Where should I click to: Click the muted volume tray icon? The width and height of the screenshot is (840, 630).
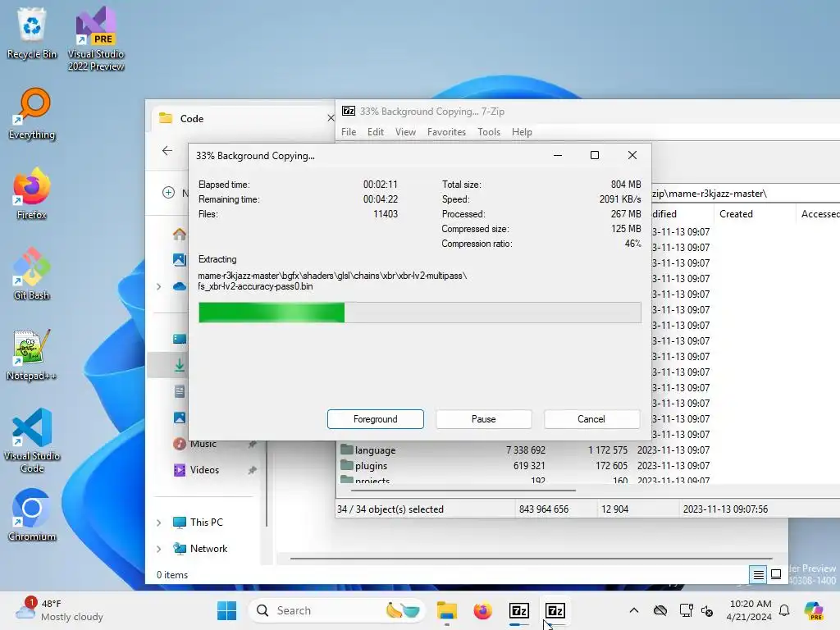(x=707, y=610)
